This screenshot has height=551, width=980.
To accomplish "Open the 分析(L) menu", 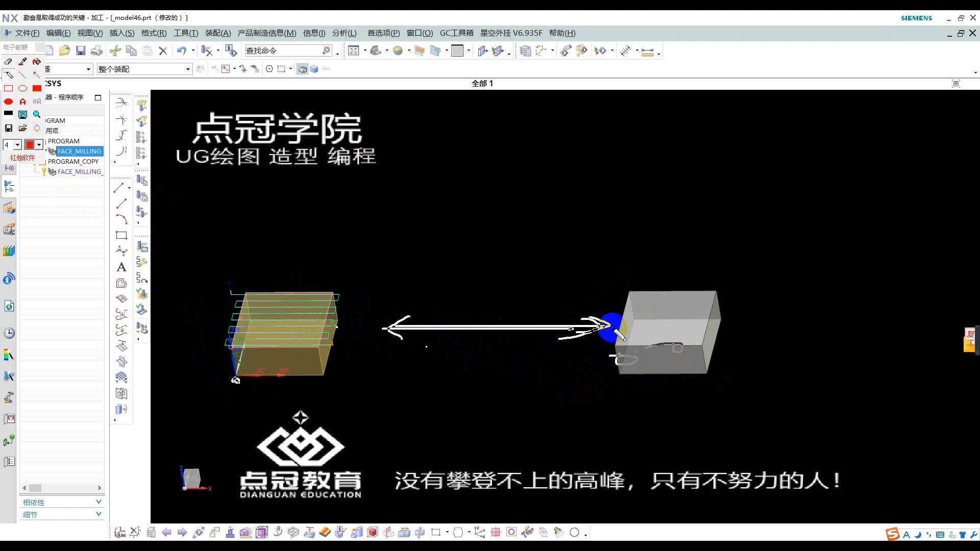I will (x=344, y=33).
